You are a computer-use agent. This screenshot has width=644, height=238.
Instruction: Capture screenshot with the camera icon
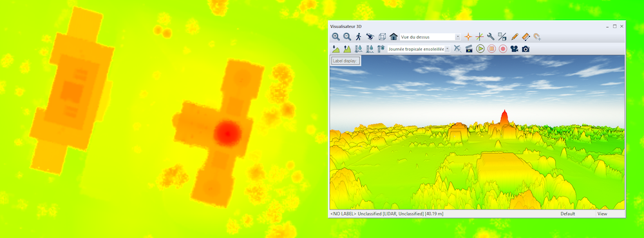pyautogui.click(x=526, y=49)
